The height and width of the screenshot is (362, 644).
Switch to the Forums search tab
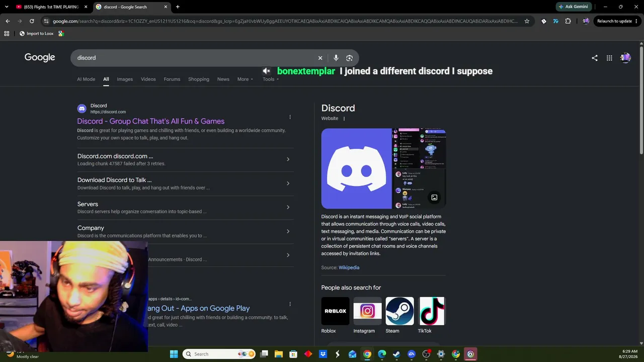coord(172,79)
